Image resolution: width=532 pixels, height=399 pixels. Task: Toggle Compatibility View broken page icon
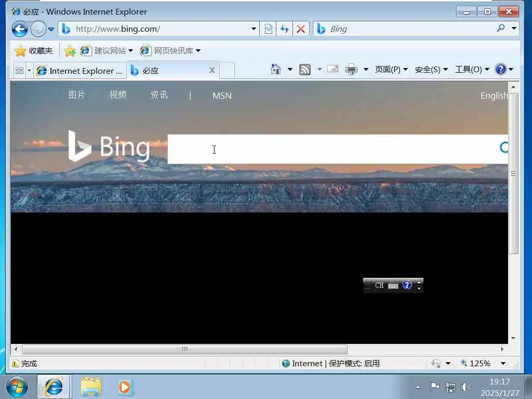point(268,29)
